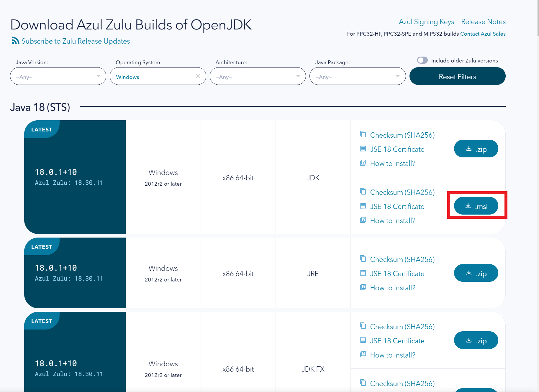Click the certificate icon in the JDK FX row

pyautogui.click(x=363, y=340)
